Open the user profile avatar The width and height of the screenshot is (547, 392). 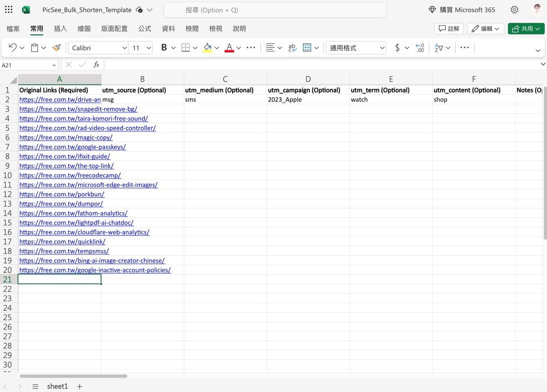[x=537, y=10]
